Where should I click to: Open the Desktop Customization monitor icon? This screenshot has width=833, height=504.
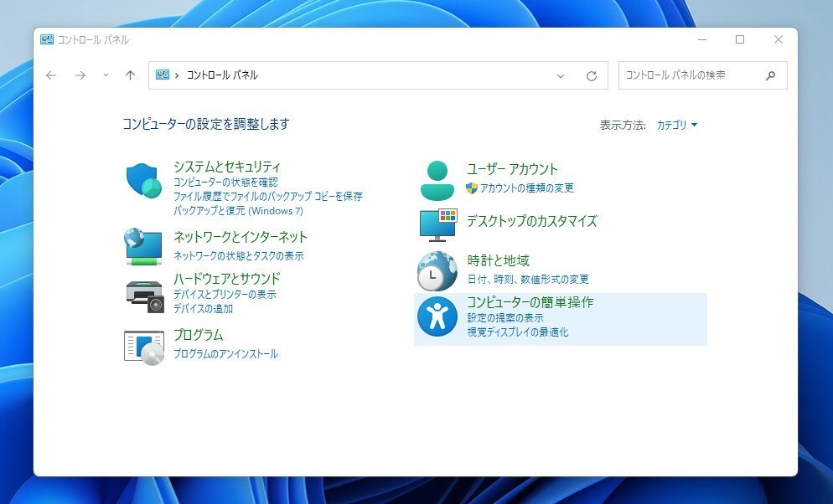point(437,224)
